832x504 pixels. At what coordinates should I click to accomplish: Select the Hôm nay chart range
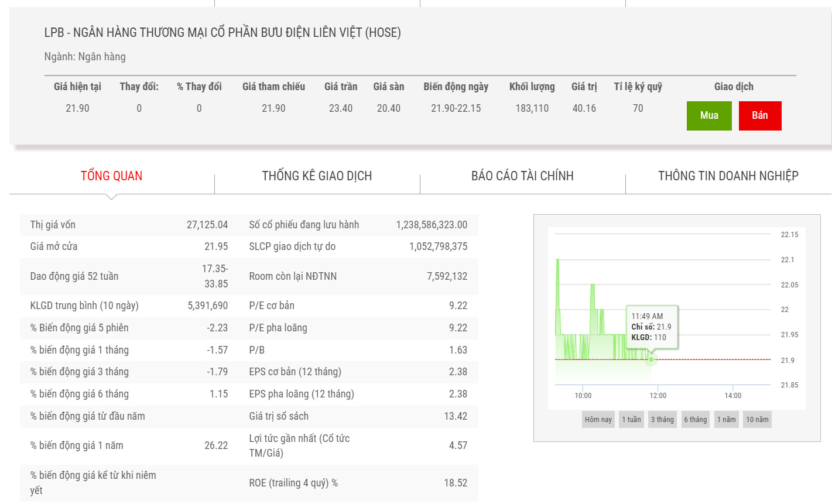pos(598,419)
